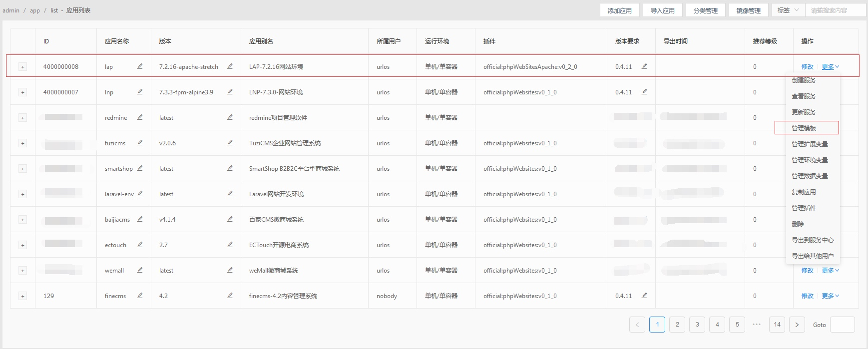Click the 添加应用 button
This screenshot has height=349, width=868.
620,10
